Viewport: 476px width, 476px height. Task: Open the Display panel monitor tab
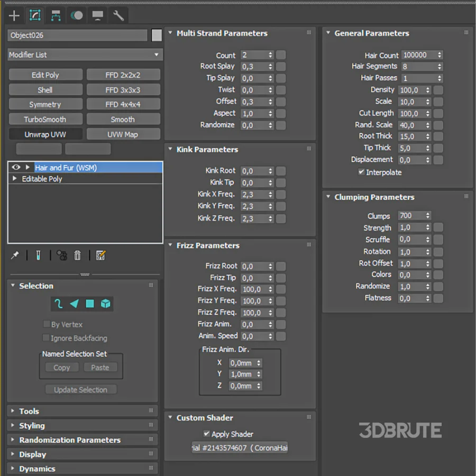coord(97,15)
